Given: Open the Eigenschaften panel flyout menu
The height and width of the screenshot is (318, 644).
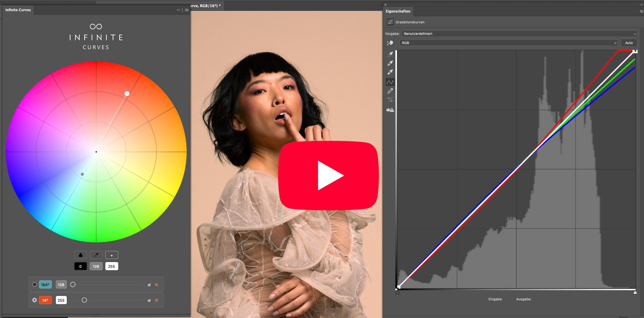Looking at the screenshot, I should pyautogui.click(x=641, y=12).
